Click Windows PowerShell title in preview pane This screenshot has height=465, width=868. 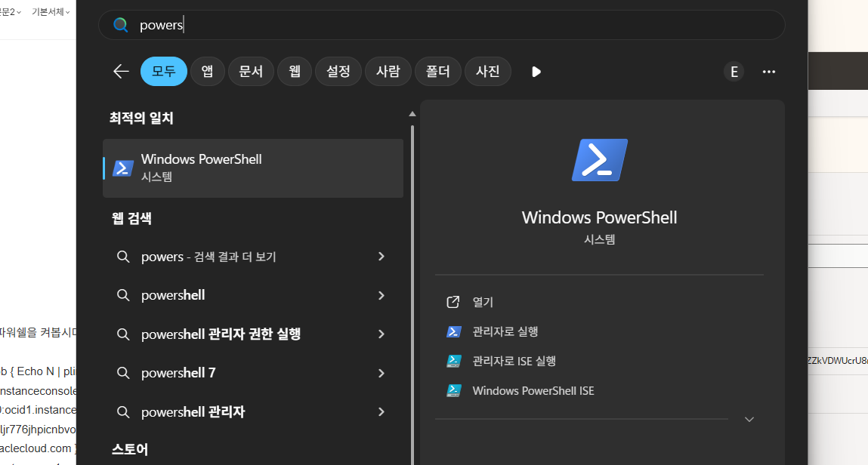pos(600,217)
